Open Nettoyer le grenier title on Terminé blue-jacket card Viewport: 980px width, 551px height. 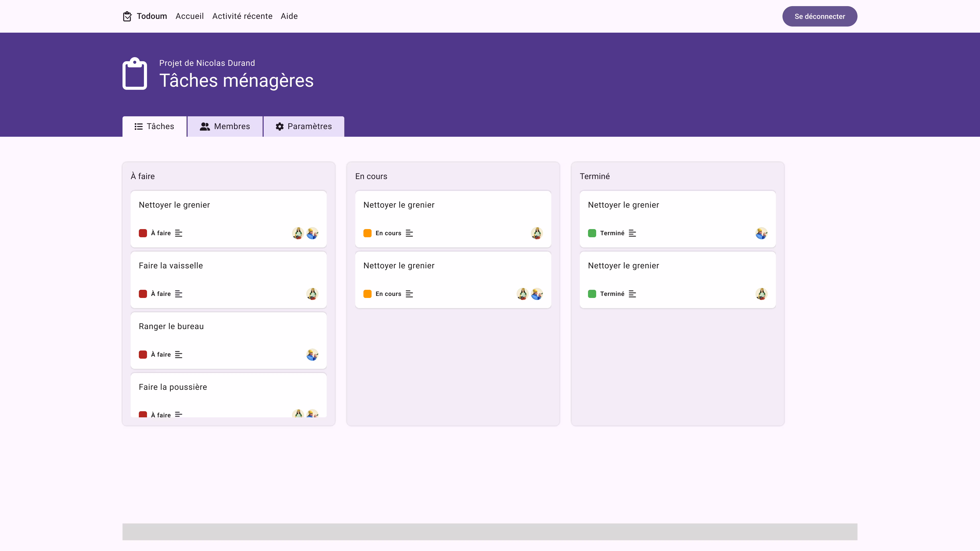point(623,205)
